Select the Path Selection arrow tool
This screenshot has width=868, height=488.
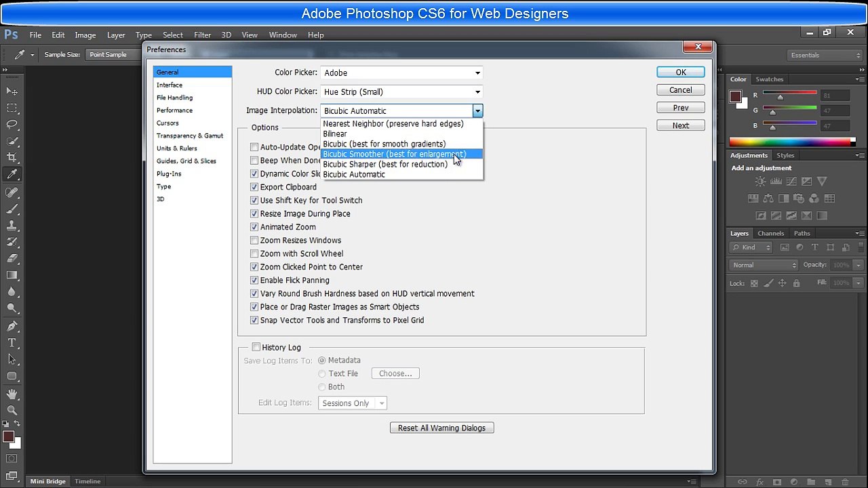click(x=12, y=359)
